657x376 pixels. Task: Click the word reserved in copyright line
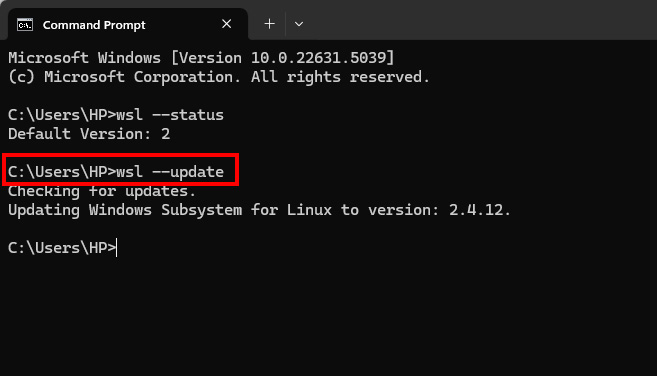(x=386, y=77)
